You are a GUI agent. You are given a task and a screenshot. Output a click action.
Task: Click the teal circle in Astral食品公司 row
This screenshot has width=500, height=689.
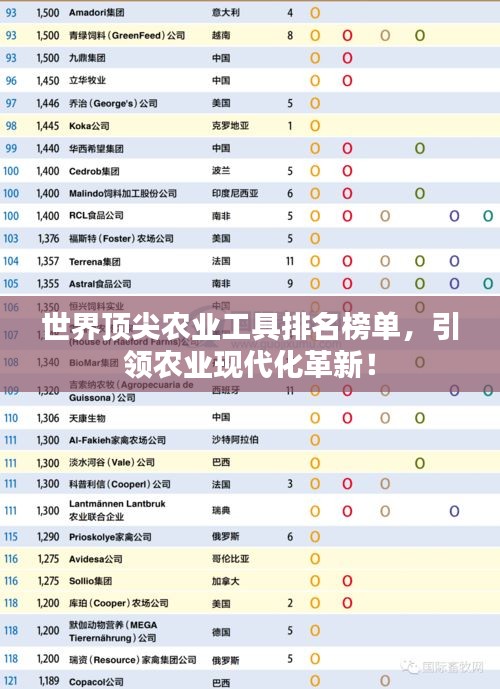click(488, 283)
